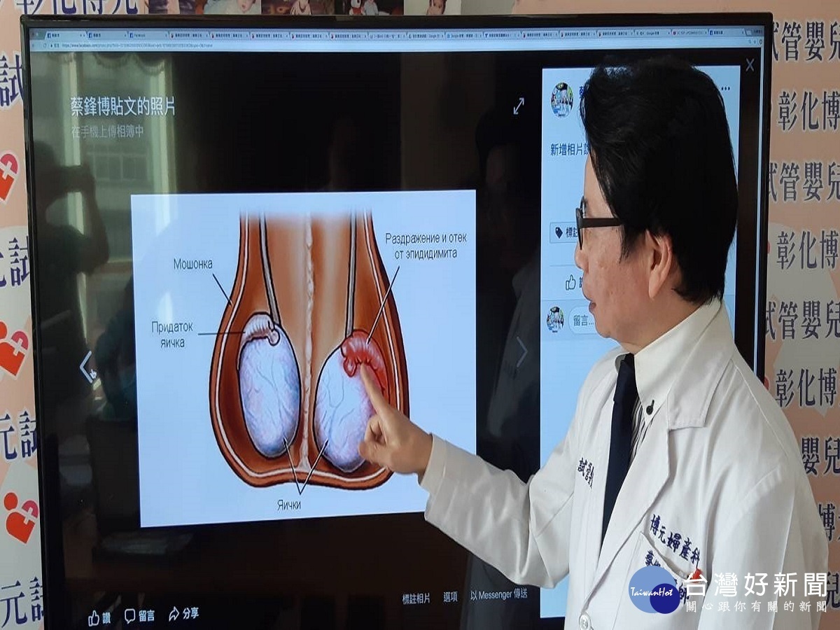Viewport: 840px width, 630px height.
Task: Enter fullscreen with the diagonal expand arrows
Action: 519,106
